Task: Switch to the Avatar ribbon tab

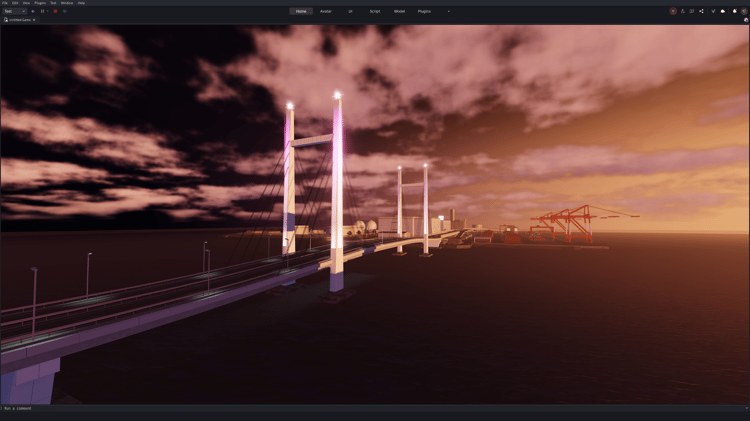Action: pos(326,11)
